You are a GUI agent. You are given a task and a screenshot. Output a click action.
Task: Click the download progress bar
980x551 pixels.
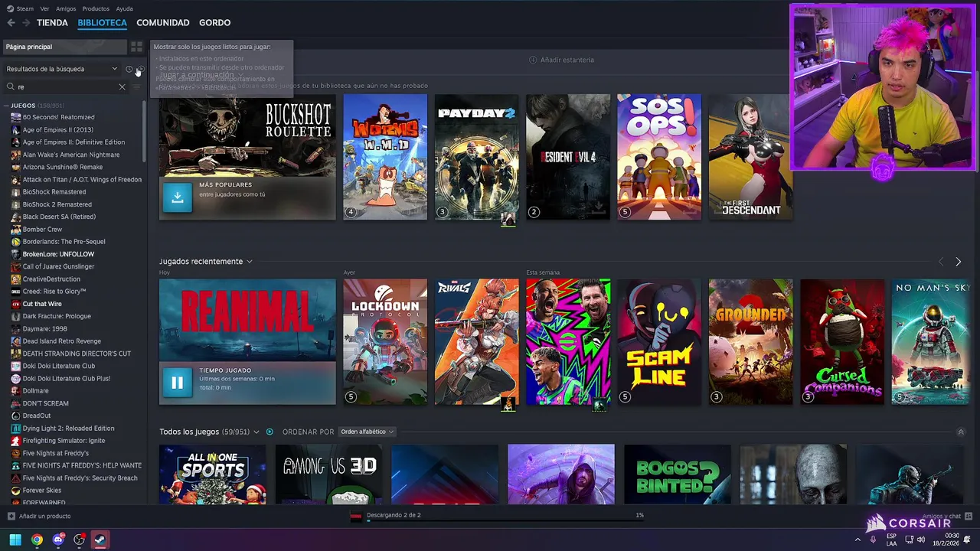coord(505,522)
